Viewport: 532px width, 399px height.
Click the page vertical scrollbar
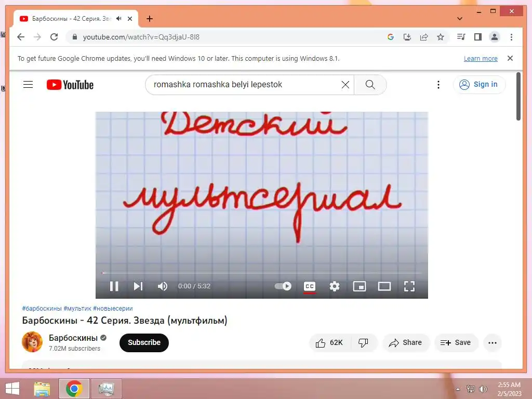click(x=518, y=96)
